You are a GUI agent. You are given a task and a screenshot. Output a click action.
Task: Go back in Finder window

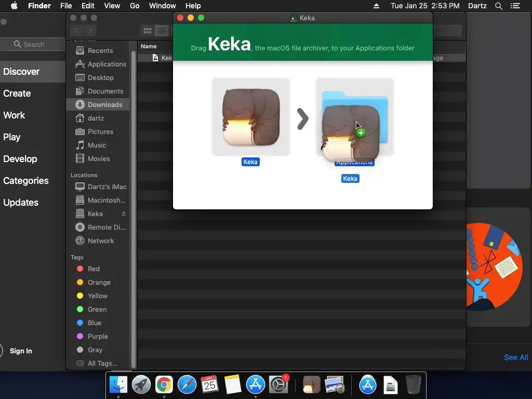77,31
